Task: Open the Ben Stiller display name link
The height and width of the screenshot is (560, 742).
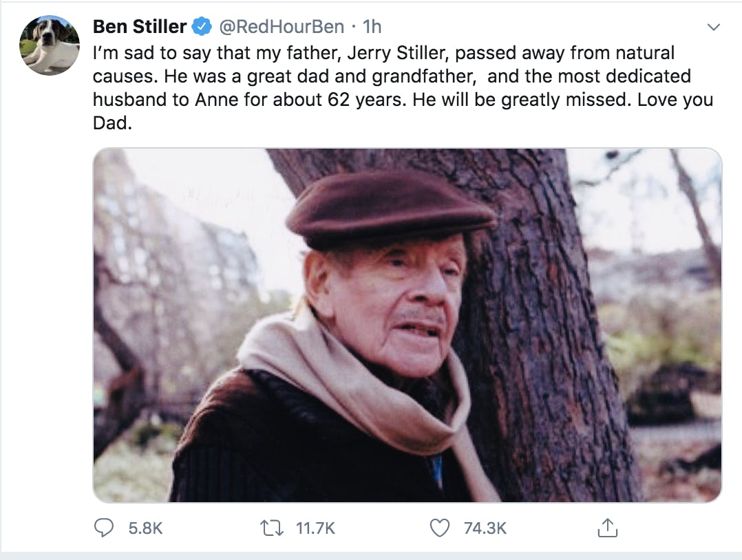Action: tap(140, 28)
